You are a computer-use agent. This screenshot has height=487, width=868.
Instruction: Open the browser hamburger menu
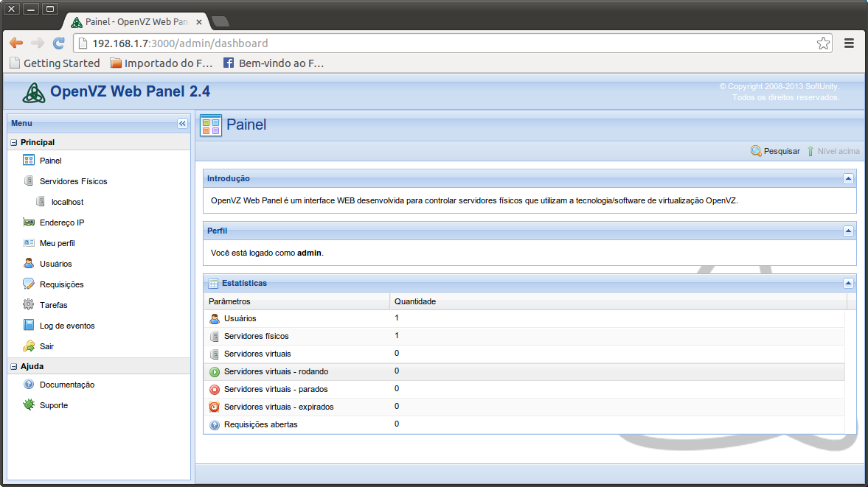[x=849, y=43]
